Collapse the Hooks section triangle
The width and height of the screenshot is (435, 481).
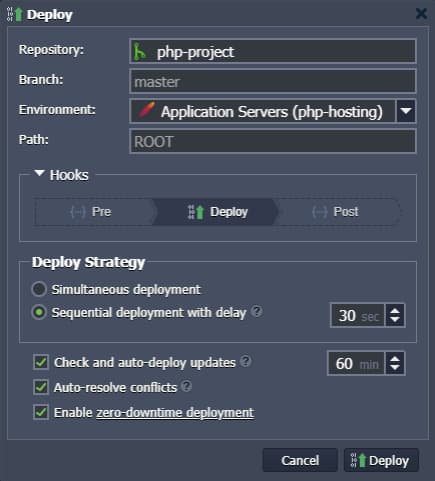(39, 173)
